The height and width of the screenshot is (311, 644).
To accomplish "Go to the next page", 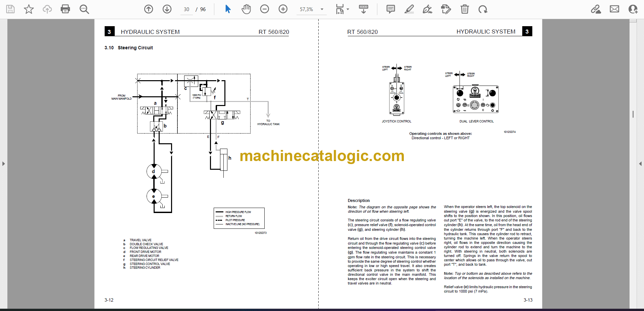I will 167,9.
